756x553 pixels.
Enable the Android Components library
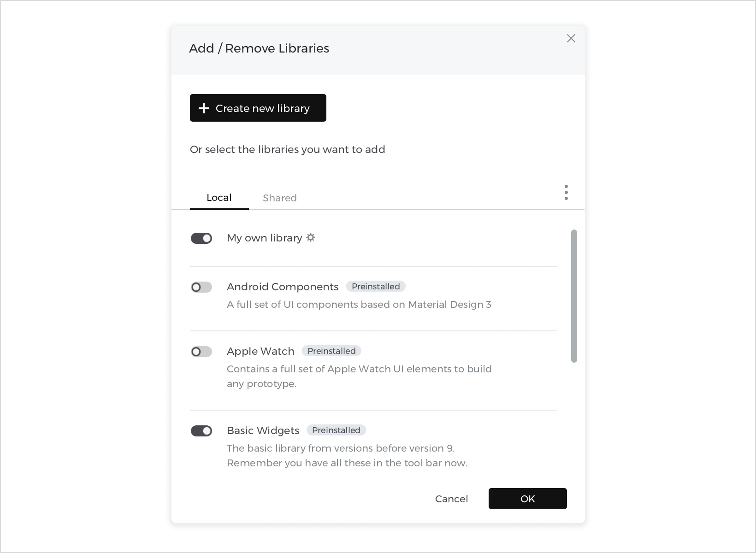click(x=201, y=287)
